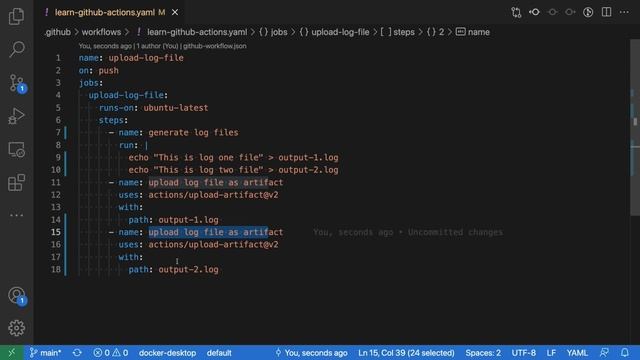Viewport: 640px width, 360px height.
Task: Open Problems via errors and warnings counter
Action: click(x=111, y=353)
